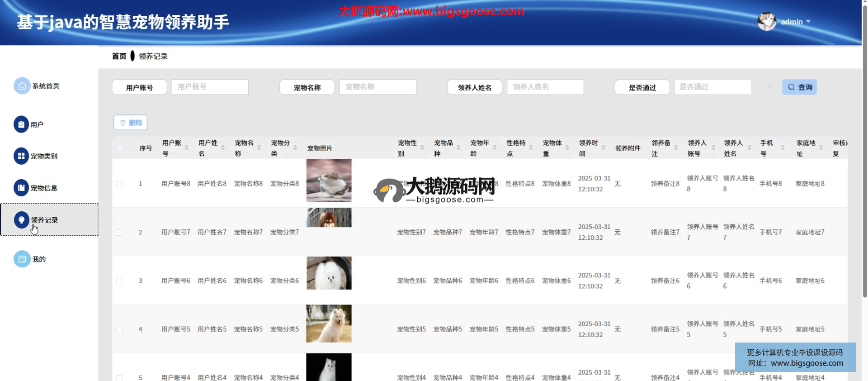Click the 系统首页 home icon in sidebar
The image size is (868, 381).
[x=22, y=86]
